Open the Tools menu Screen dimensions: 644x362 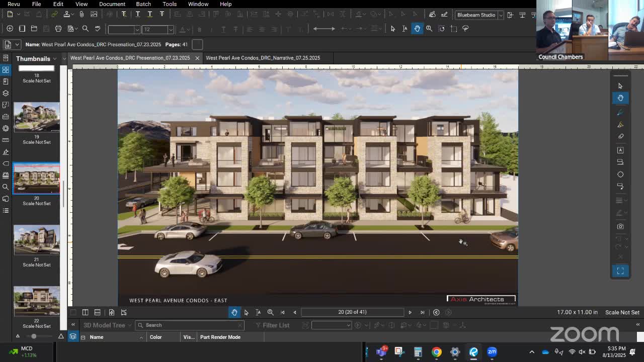pos(170,4)
